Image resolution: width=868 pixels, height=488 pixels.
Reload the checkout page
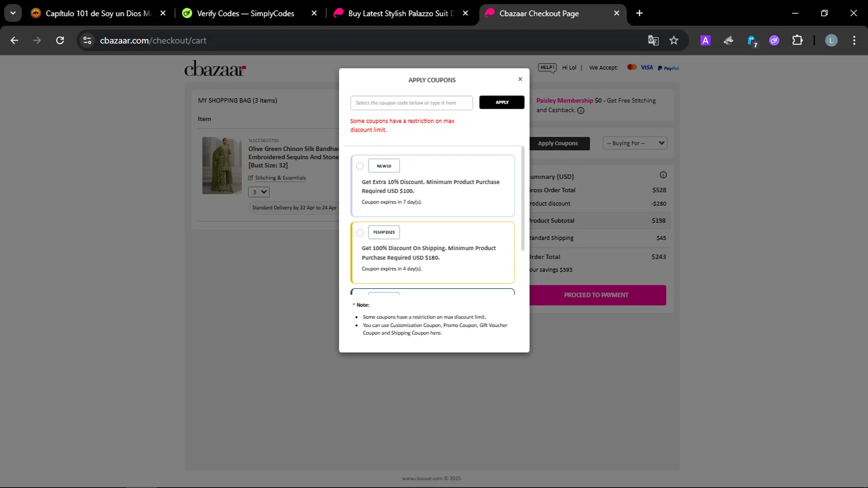coord(60,40)
